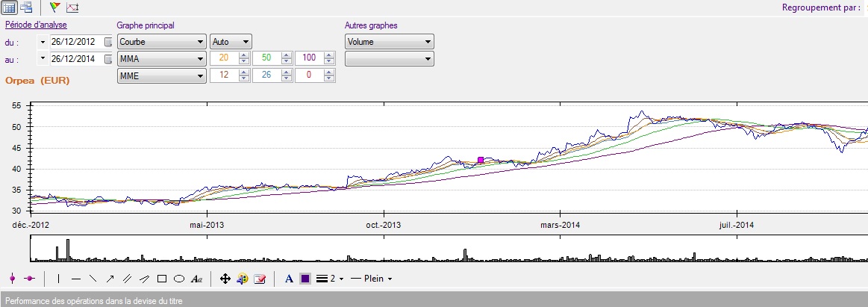
Task: Pick the vertical line drawing tool
Action: pyautogui.click(x=58, y=279)
